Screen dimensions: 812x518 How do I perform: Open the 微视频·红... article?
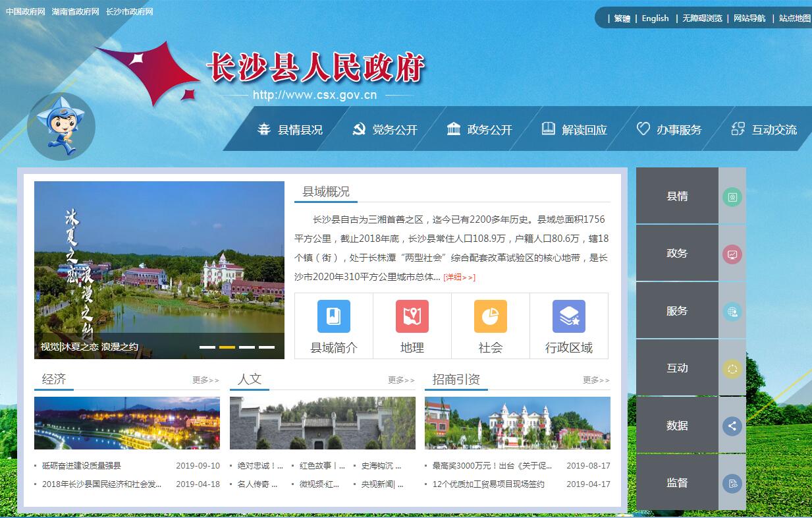[319, 484]
